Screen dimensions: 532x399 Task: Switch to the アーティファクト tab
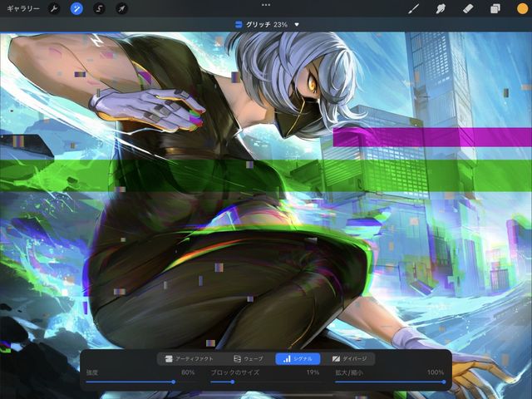(189, 358)
